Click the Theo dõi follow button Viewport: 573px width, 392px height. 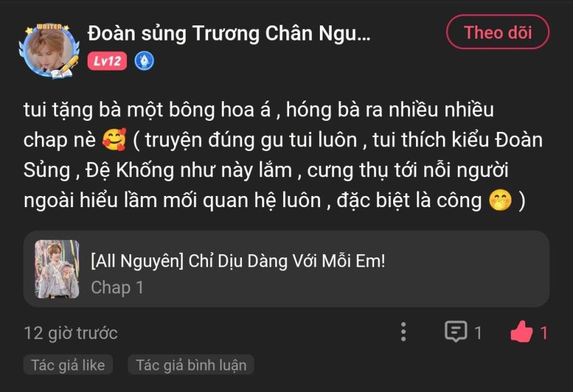(498, 32)
